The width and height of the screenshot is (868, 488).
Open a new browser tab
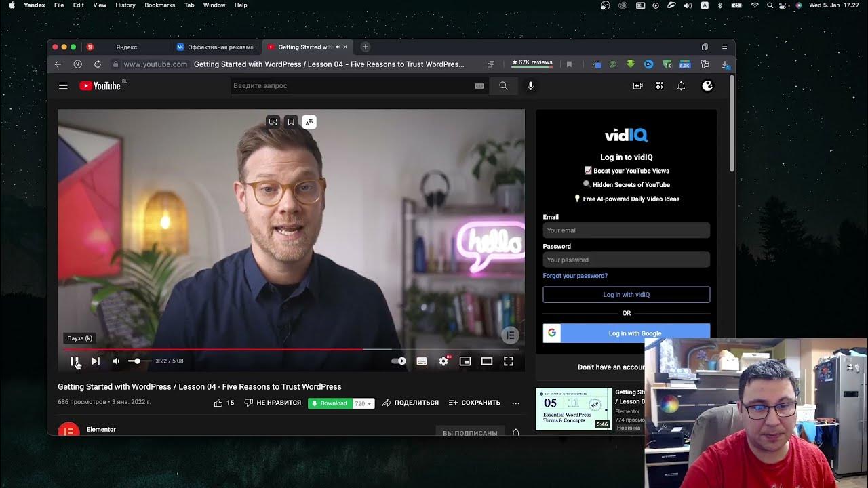365,47
